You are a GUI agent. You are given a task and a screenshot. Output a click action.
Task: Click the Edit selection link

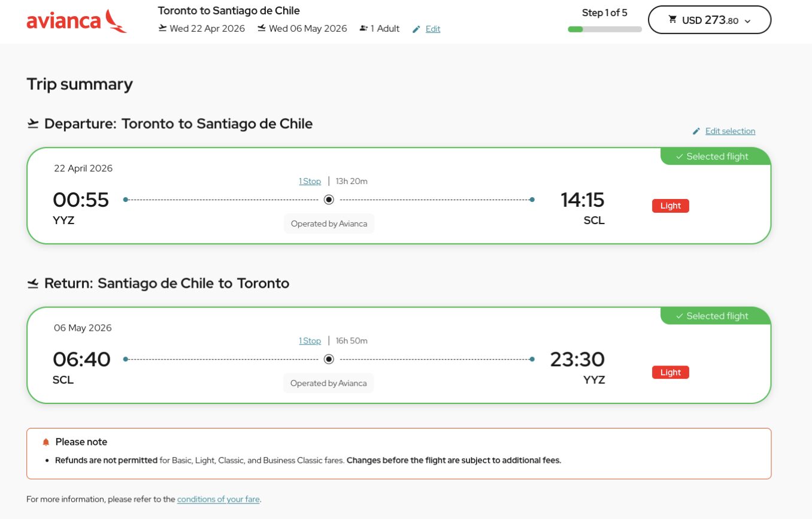coord(730,131)
